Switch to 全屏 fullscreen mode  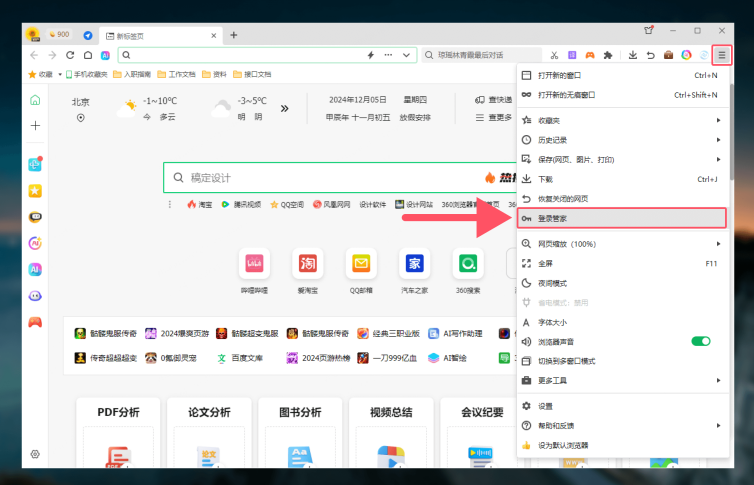545,264
